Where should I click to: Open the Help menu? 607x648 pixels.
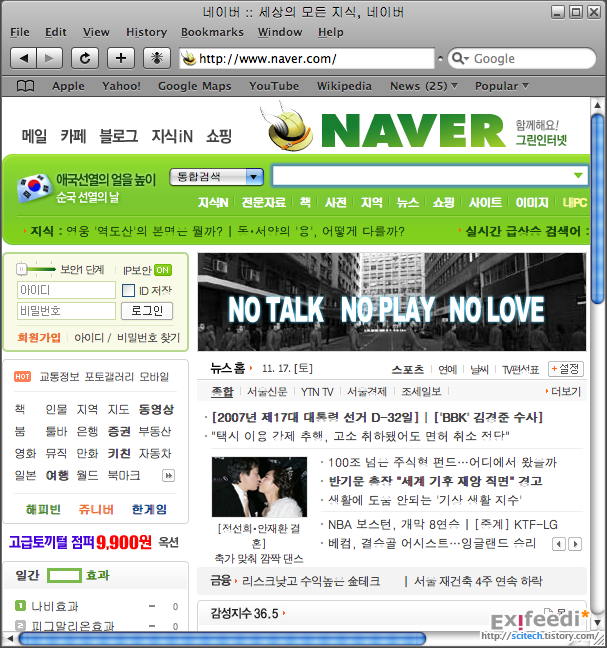(331, 32)
